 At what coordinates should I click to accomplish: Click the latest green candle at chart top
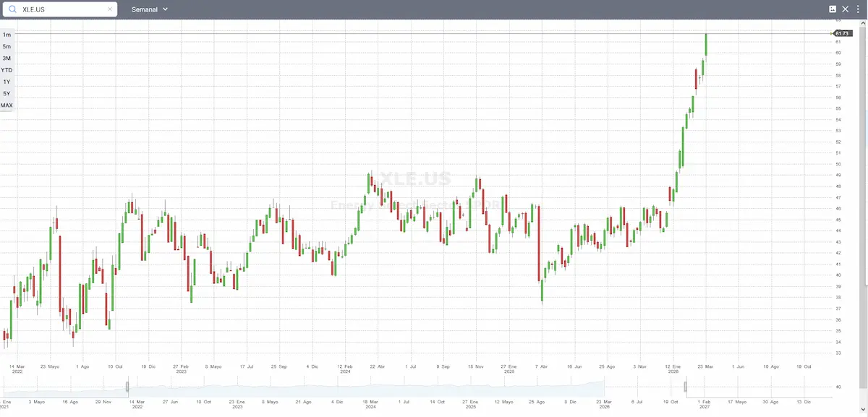(x=706, y=45)
